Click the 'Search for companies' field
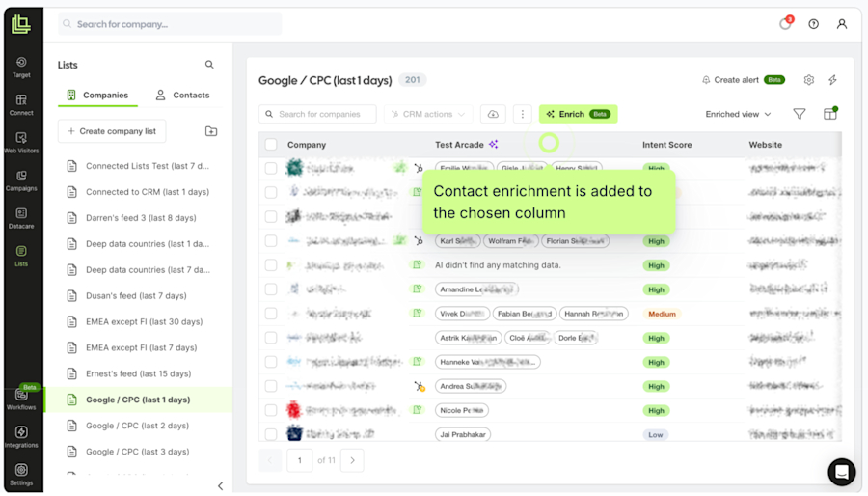This screenshot has width=868, height=496. click(x=317, y=114)
